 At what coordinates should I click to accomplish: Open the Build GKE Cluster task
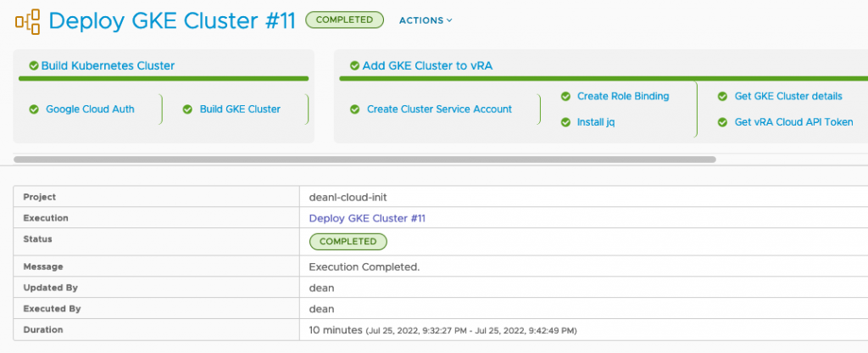click(x=240, y=109)
